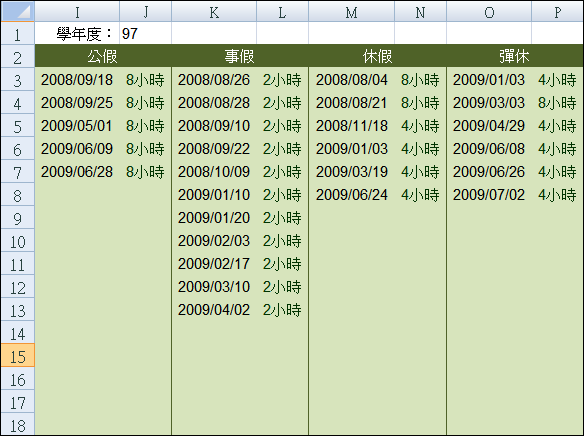584x436 pixels.
Task: Click 2小時 next to 2008/08/26
Action: [x=282, y=80]
